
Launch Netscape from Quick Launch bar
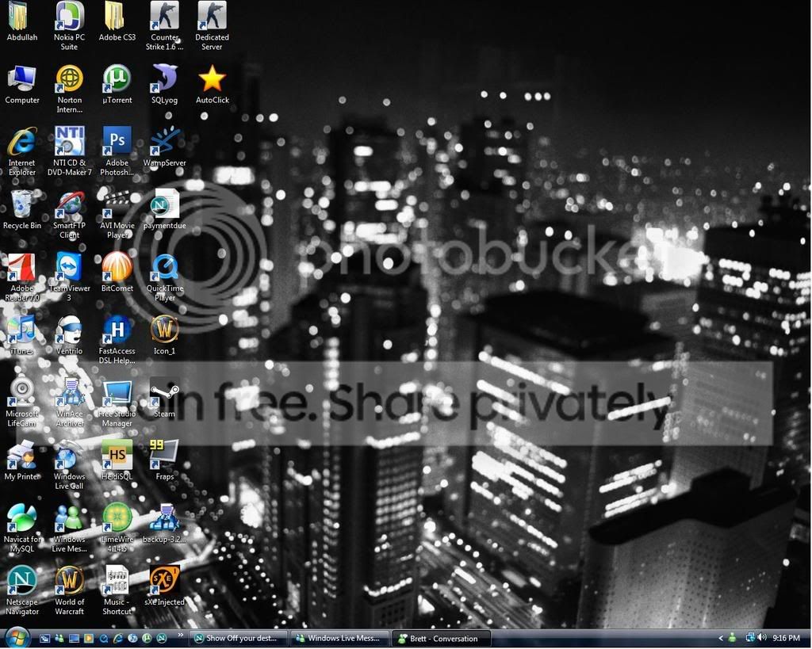162,638
